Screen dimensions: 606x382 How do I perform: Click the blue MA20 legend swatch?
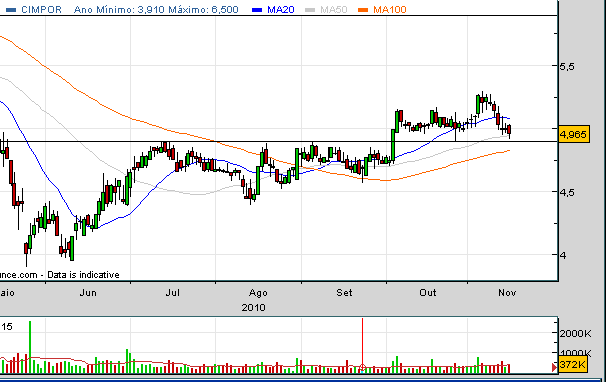coord(257,10)
